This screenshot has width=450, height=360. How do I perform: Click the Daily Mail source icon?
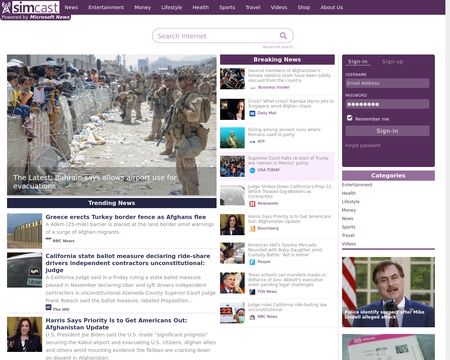(252, 113)
